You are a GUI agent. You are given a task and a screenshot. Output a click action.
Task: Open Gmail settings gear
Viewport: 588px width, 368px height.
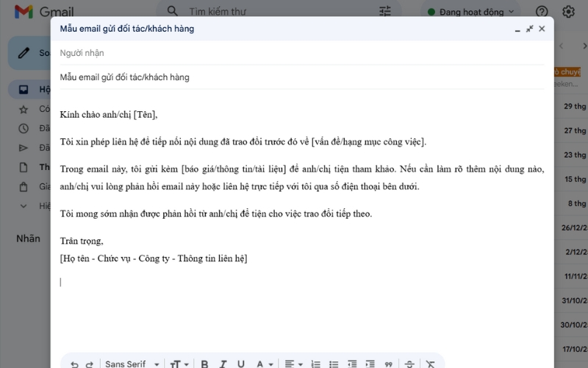568,12
